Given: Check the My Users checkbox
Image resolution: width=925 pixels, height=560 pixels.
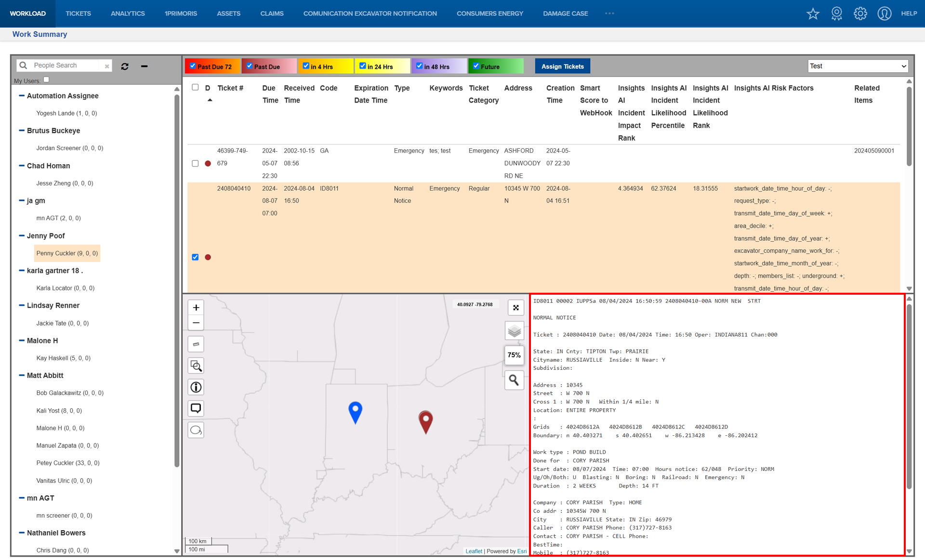Looking at the screenshot, I should point(46,79).
